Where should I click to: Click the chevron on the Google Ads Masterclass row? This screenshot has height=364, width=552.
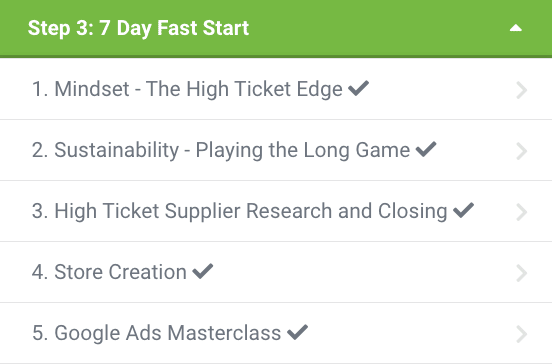tap(522, 334)
